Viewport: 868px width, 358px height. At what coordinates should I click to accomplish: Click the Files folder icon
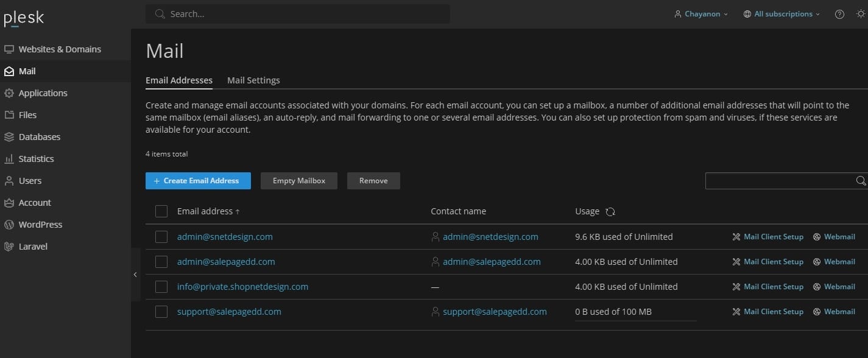coord(9,115)
